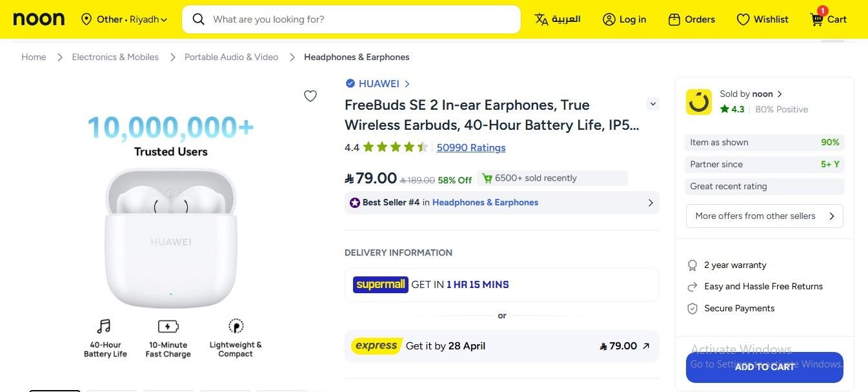Click the noon logo to go home

pyautogui.click(x=39, y=19)
